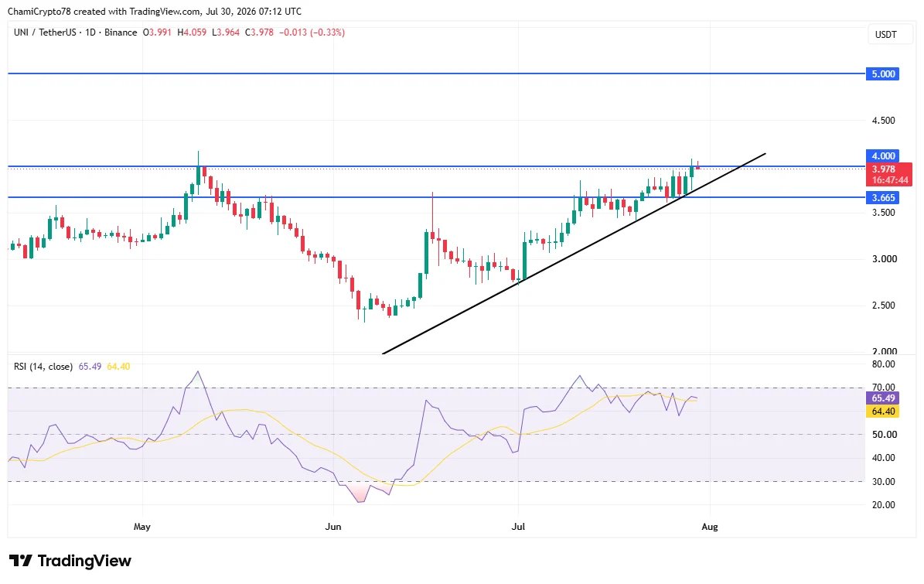Click the Binance exchange label in header

point(120,32)
